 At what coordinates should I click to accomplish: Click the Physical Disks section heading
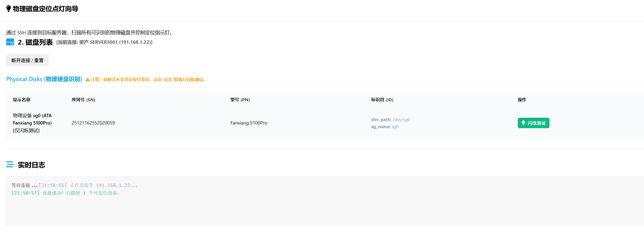pos(44,79)
